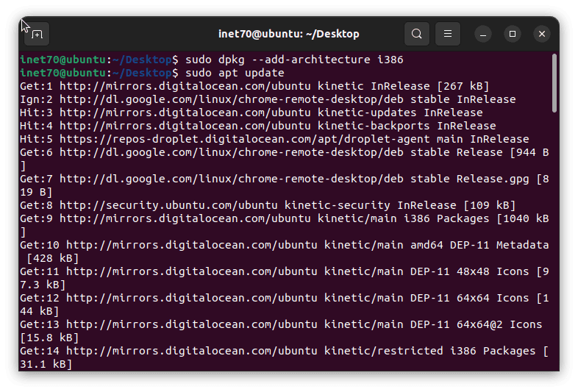Click the window title inet70@ubuntu: ~/Desktop
The height and width of the screenshot is (392, 578).
point(288,34)
